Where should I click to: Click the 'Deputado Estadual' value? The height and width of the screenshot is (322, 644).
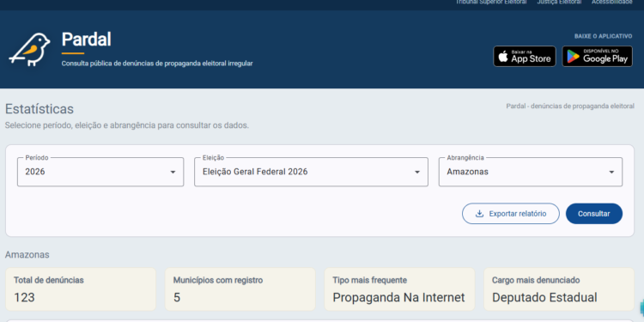544,297
